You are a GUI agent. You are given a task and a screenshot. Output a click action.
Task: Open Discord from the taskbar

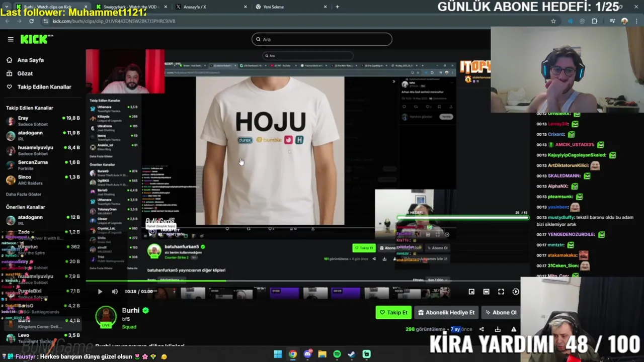pos(307,354)
